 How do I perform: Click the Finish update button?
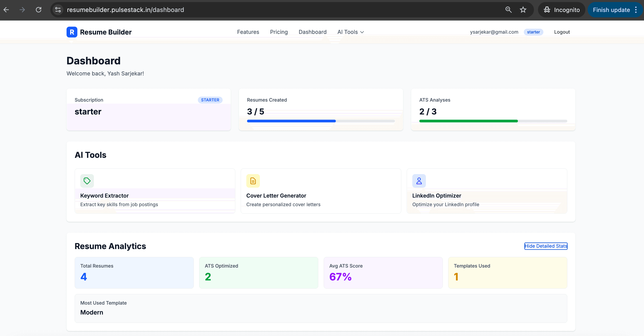click(x=611, y=10)
